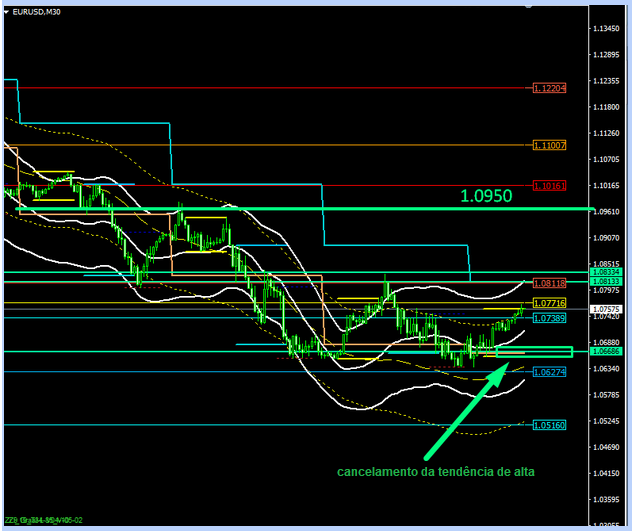Image resolution: width=632 pixels, height=531 pixels.
Task: Click the red 1.10161 price label
Action: [549, 186]
